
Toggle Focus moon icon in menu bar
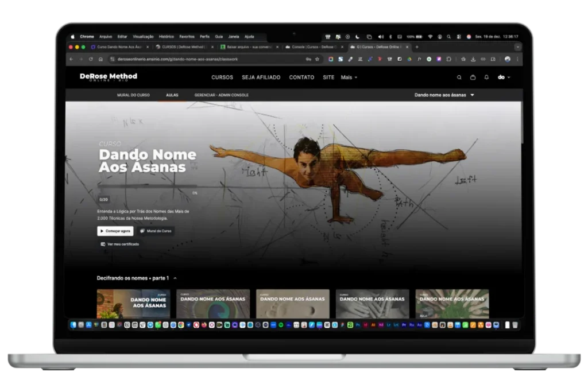click(357, 37)
